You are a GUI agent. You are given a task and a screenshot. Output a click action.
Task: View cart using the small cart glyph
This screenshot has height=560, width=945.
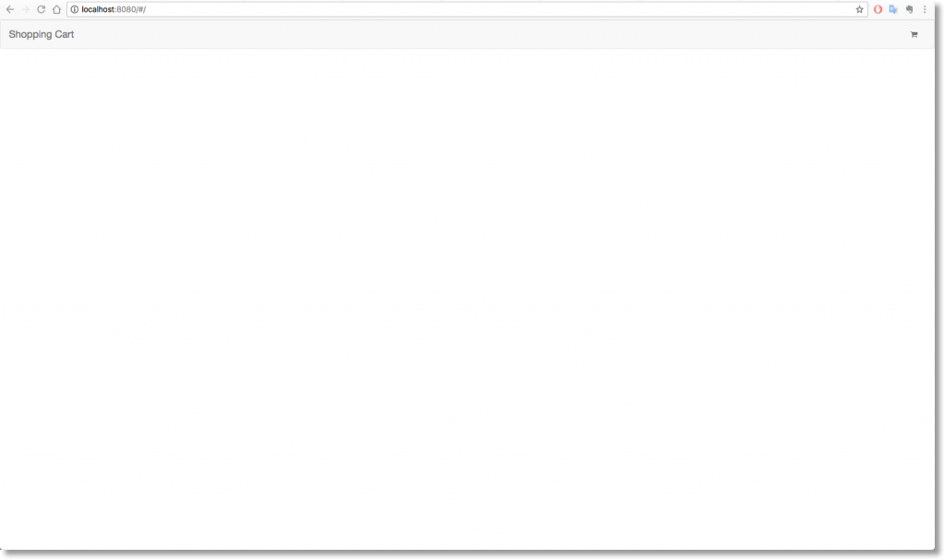click(x=914, y=34)
